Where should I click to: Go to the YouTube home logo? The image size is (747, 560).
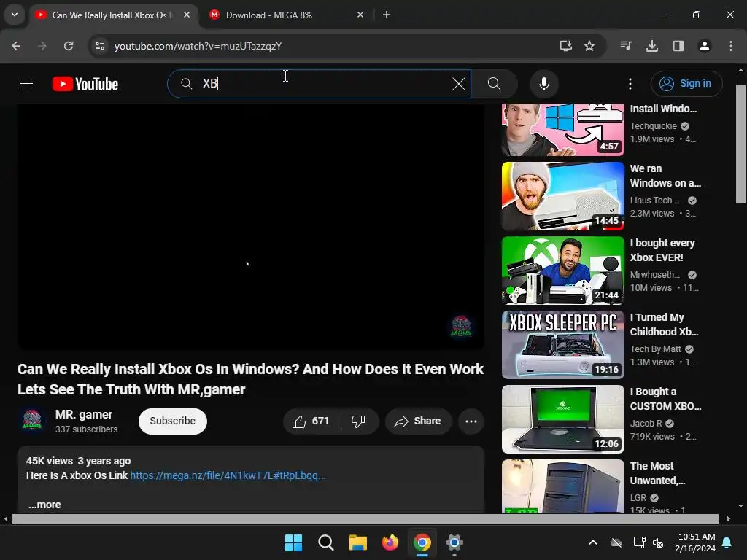(x=85, y=84)
